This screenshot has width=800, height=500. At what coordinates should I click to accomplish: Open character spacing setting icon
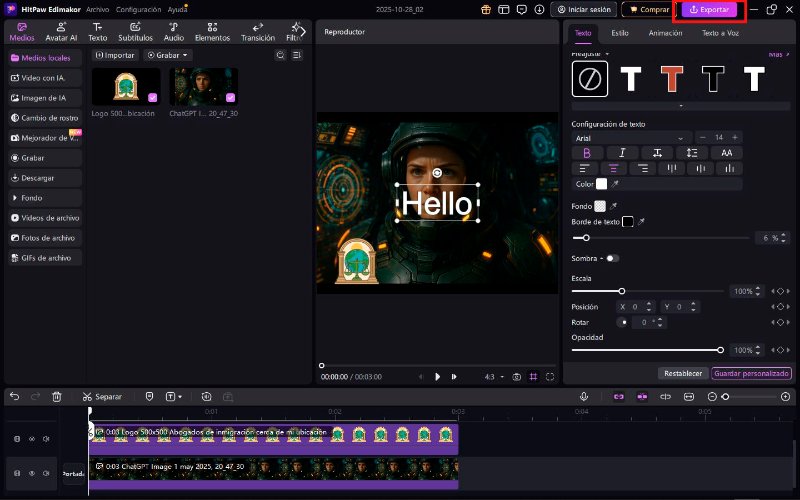click(x=657, y=153)
